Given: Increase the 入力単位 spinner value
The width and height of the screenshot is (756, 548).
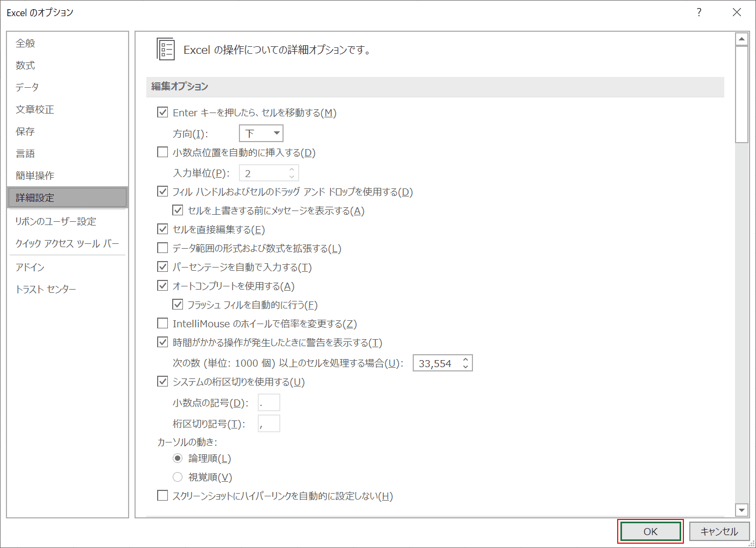Looking at the screenshot, I should coord(292,170).
